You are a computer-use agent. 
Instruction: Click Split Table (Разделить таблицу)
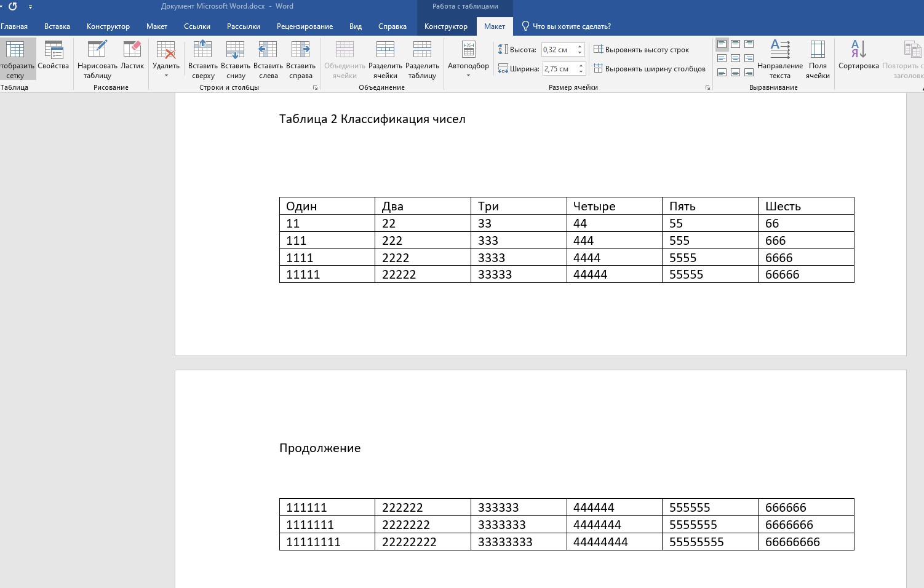422,59
